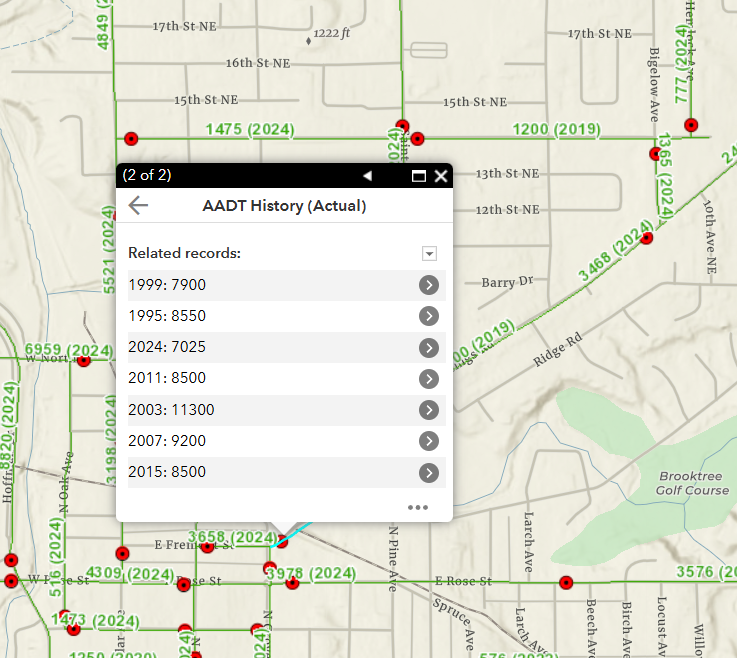Expand the 2015: 8500 record
Viewport: 737px width, 658px height.
(x=429, y=473)
